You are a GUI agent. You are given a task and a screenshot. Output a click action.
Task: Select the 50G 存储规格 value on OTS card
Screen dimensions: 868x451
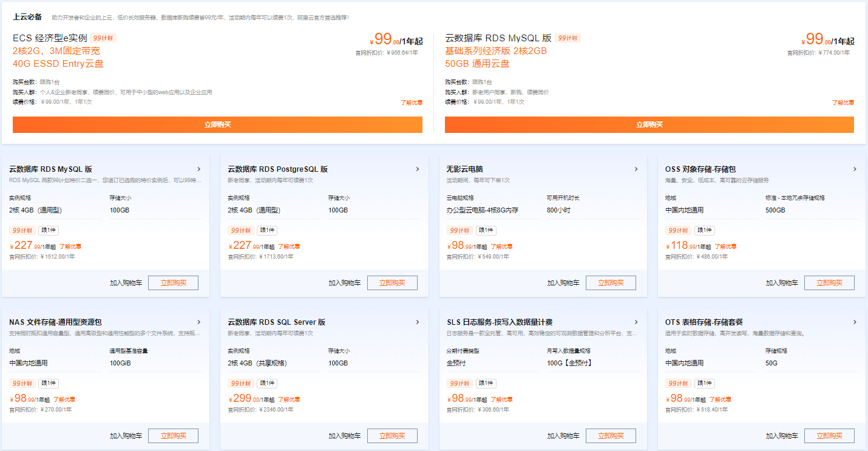tap(771, 364)
